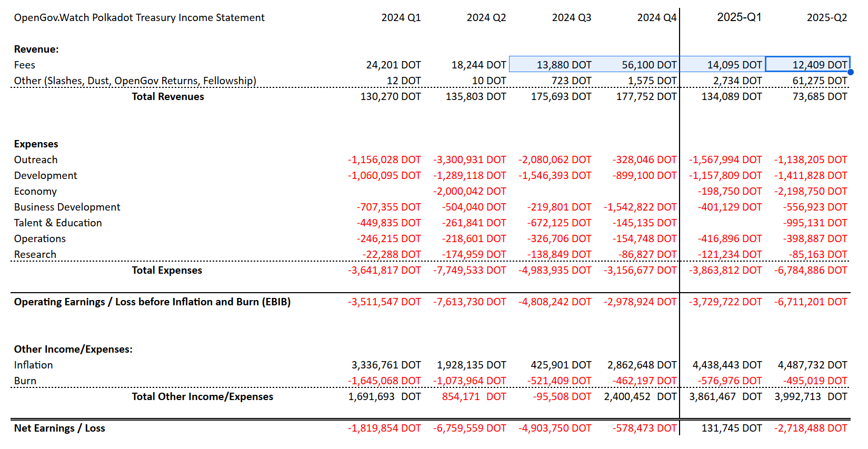Click Operations value -416,896 DOT
Image resolution: width=868 pixels, height=449 pixels.
pyautogui.click(x=730, y=238)
